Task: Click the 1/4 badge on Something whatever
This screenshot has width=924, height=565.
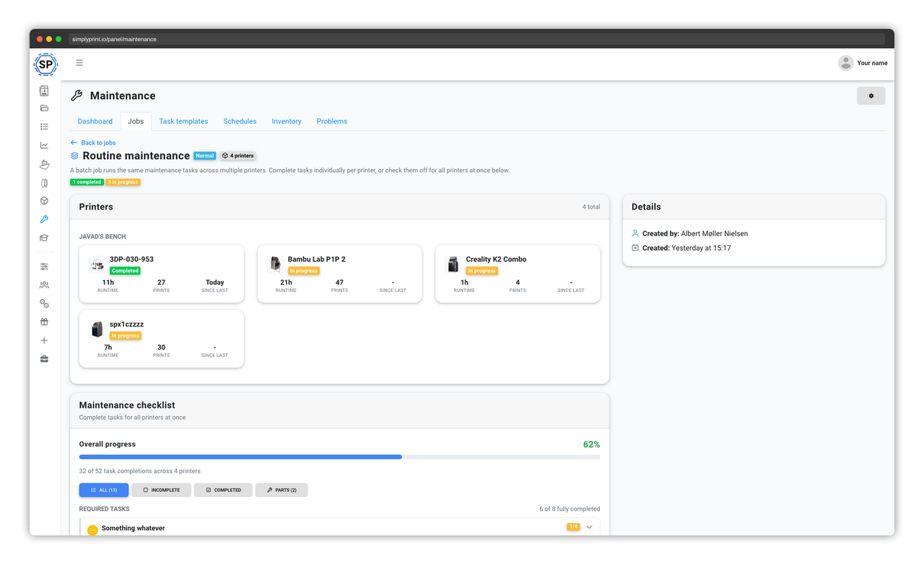Action: 573,527
